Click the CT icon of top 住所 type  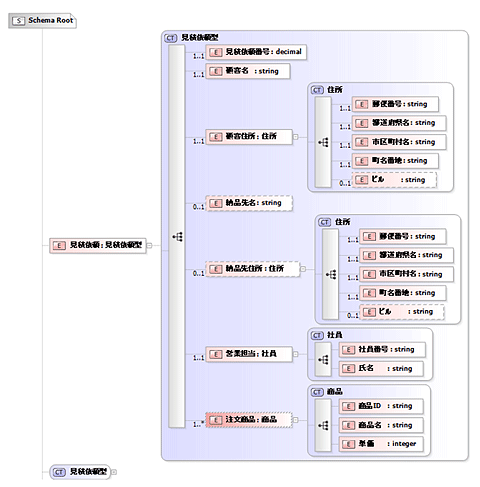tap(317, 90)
